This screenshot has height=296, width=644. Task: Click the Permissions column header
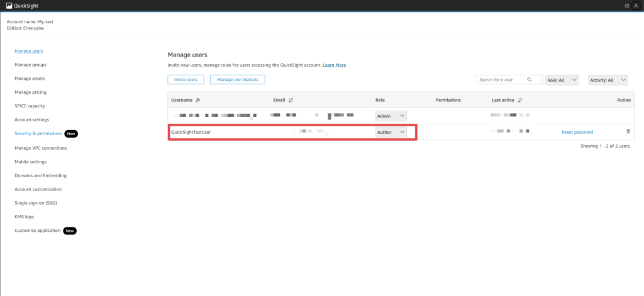coord(448,100)
